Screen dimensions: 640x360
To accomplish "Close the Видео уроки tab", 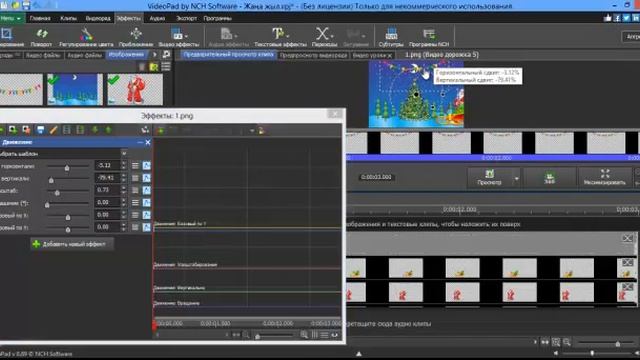I will (390, 56).
